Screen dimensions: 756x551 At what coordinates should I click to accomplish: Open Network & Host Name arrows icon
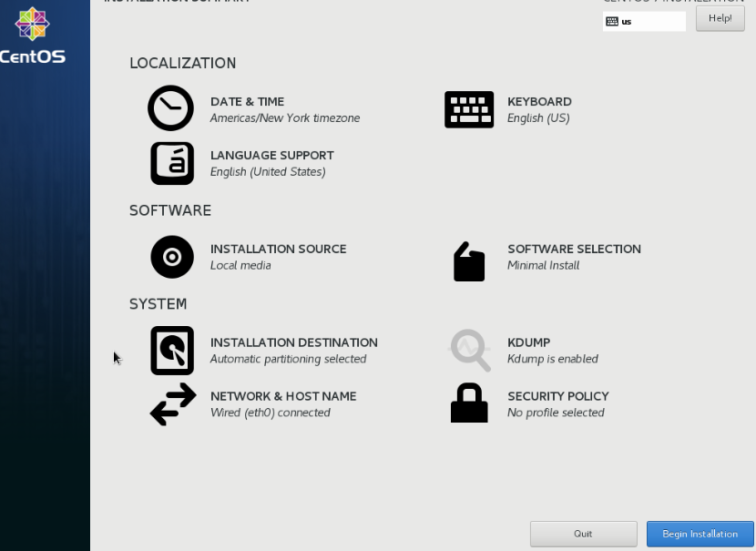pyautogui.click(x=173, y=404)
